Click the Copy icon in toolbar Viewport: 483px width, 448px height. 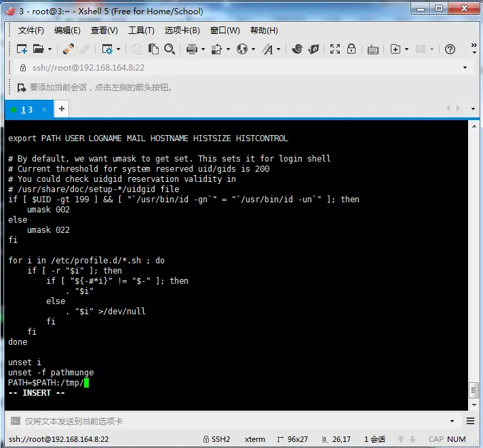(137, 49)
